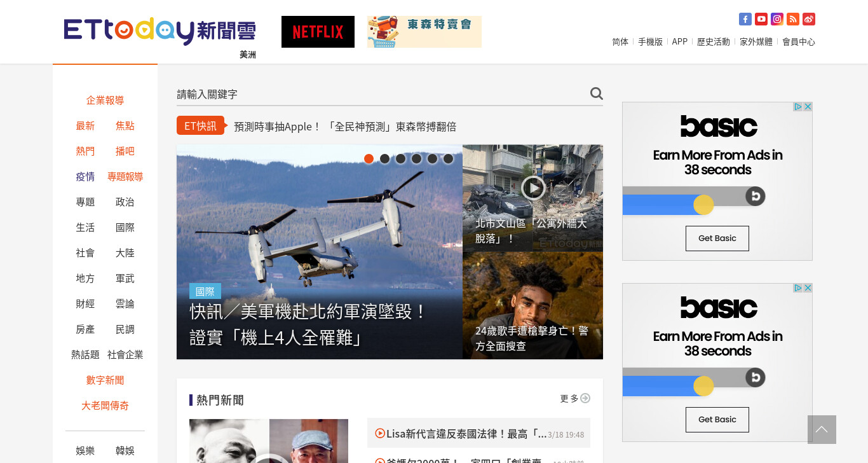Open 企業報導 in sidebar
The image size is (868, 463).
(105, 100)
